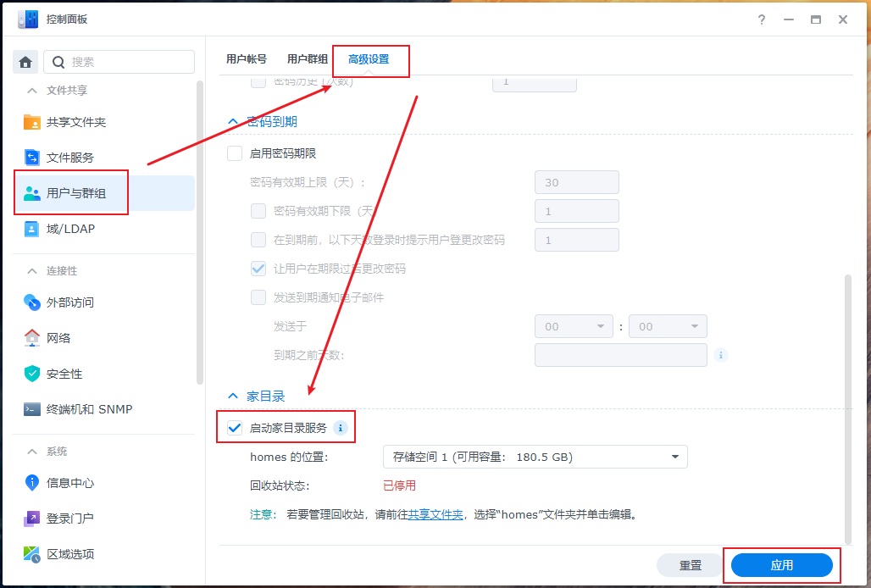Collapse the 系统 sidebar group
Screen dimensions: 871x588
coord(32,452)
